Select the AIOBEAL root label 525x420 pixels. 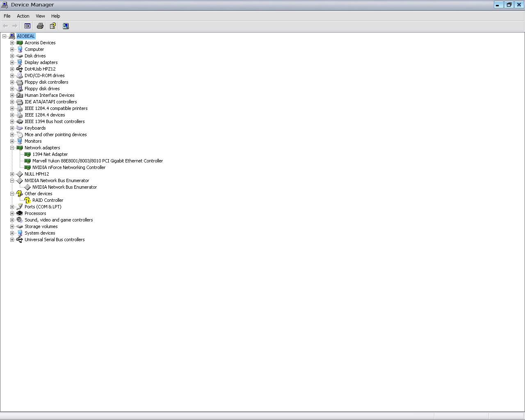(26, 36)
